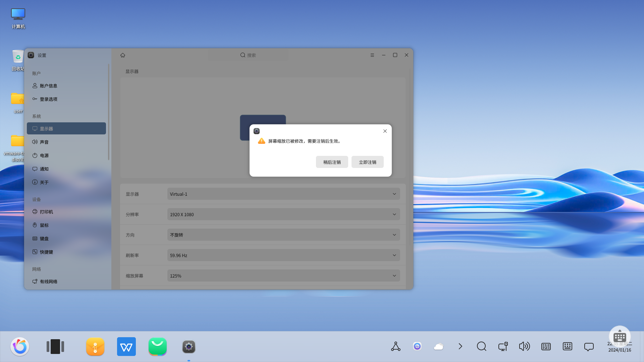Click the purple round tray icon
The width and height of the screenshot is (644, 362).
click(417, 346)
